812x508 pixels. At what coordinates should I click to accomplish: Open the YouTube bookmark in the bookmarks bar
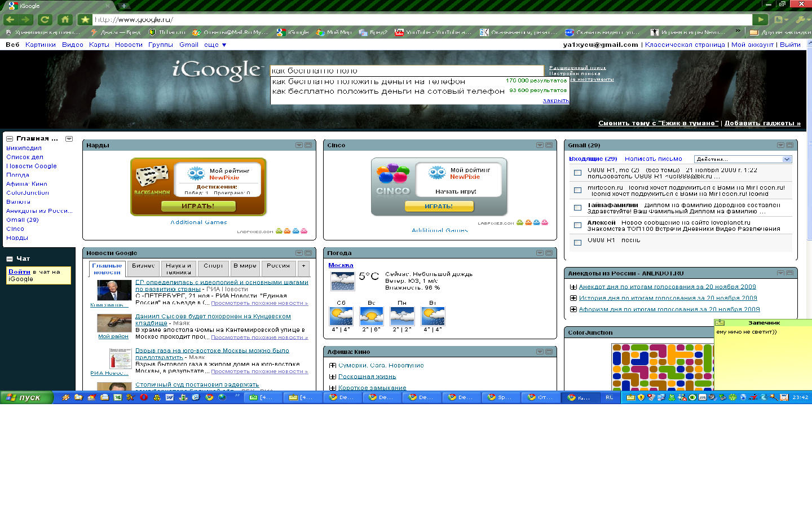click(433, 33)
